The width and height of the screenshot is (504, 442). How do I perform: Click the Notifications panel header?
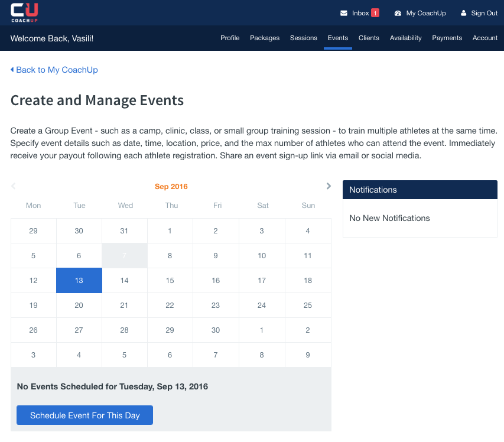420,190
